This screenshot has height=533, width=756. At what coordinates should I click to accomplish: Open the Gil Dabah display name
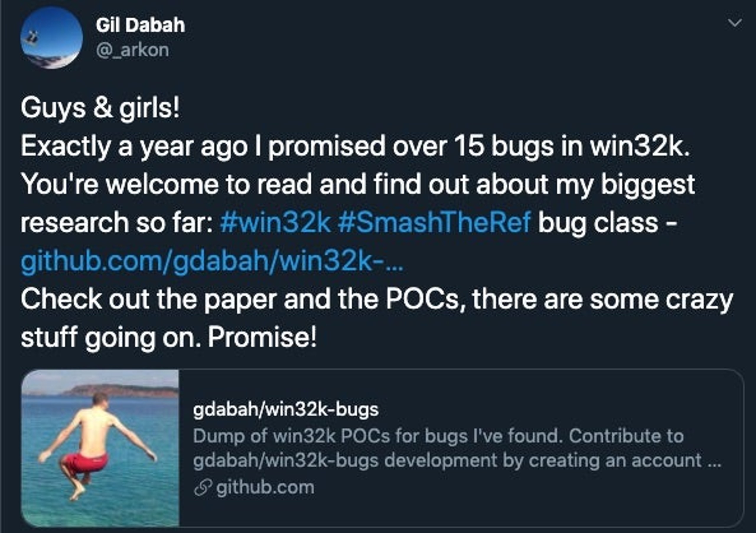[x=140, y=25]
